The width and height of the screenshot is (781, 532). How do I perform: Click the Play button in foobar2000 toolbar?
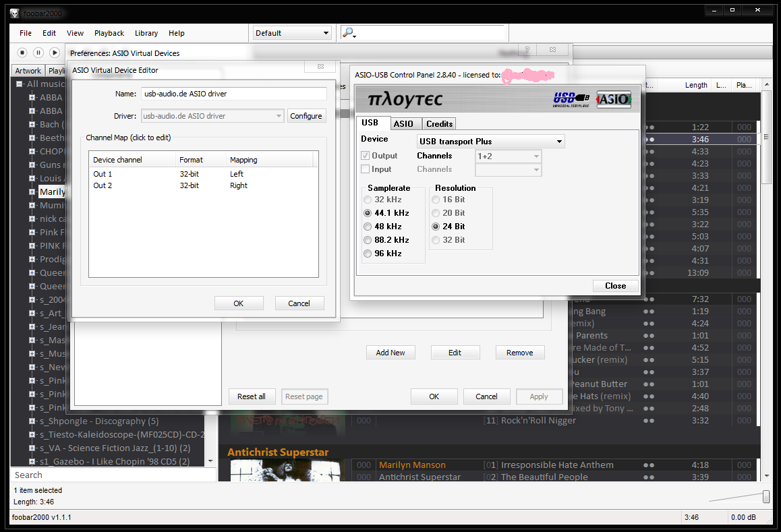(x=54, y=53)
